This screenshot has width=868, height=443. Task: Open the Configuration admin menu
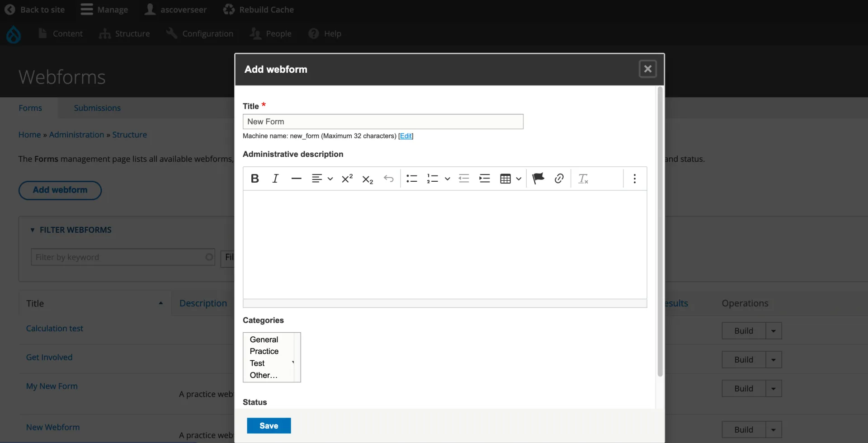point(199,33)
